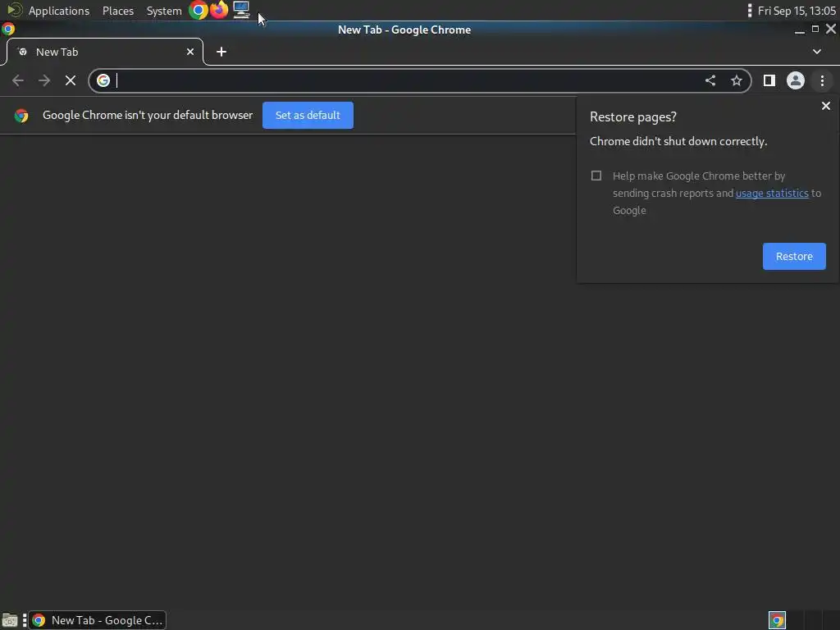The image size is (840, 630).
Task: Close the Chrome window with title bar X
Action: click(831, 29)
